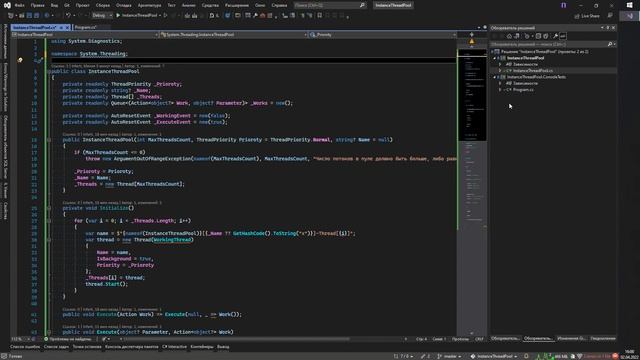
Task: Click the Save toolbar icon
Action: 29,16
